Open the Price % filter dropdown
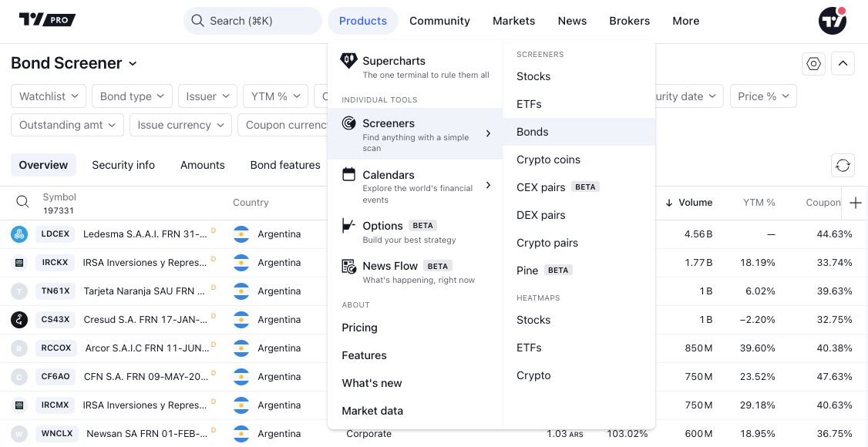 [763, 96]
